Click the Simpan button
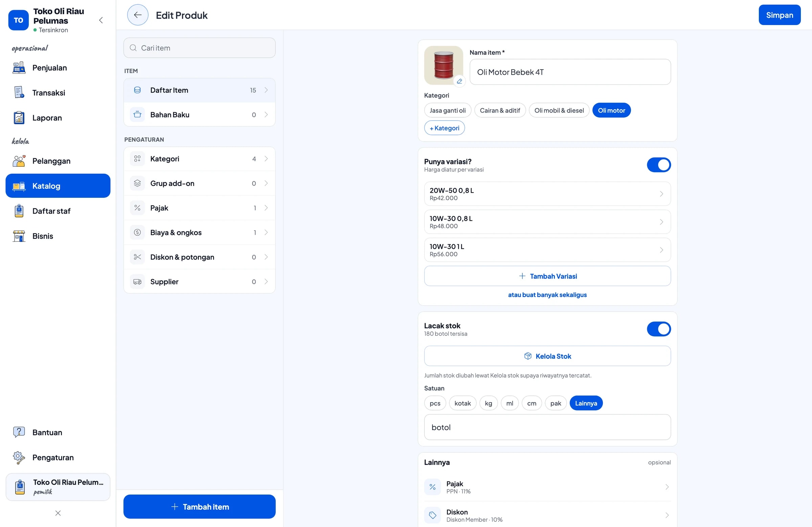Viewport: 812px width, 527px height. (779, 15)
